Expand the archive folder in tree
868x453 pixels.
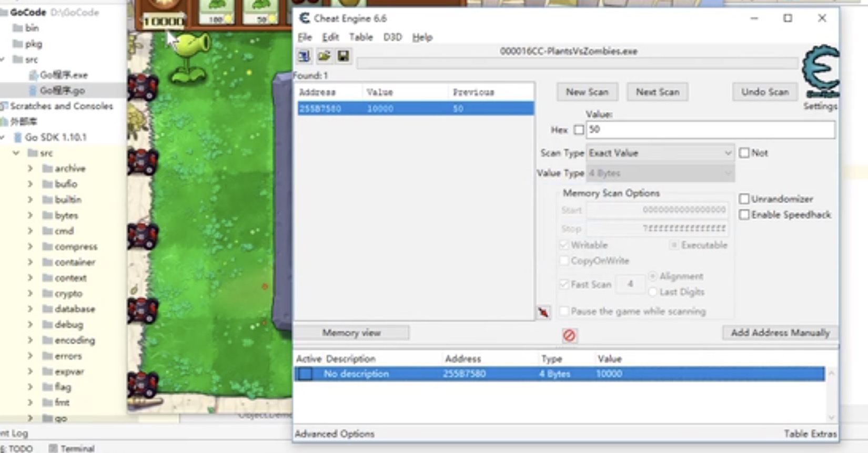coord(30,168)
